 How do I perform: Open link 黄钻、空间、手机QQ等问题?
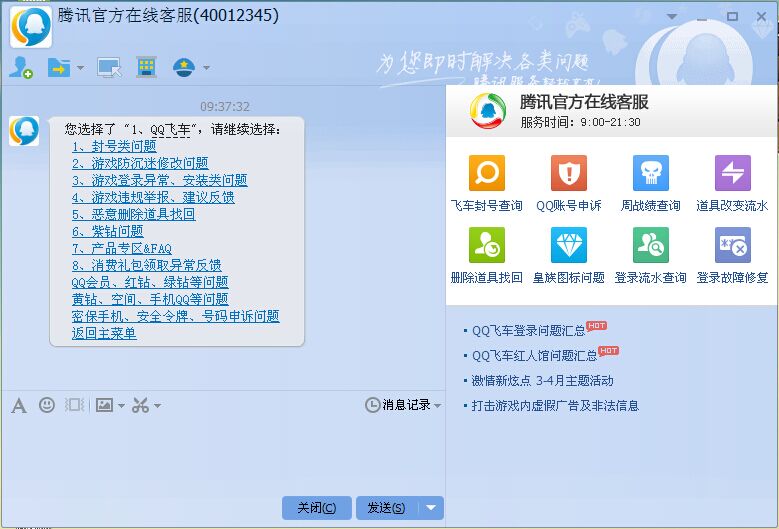[150, 299]
